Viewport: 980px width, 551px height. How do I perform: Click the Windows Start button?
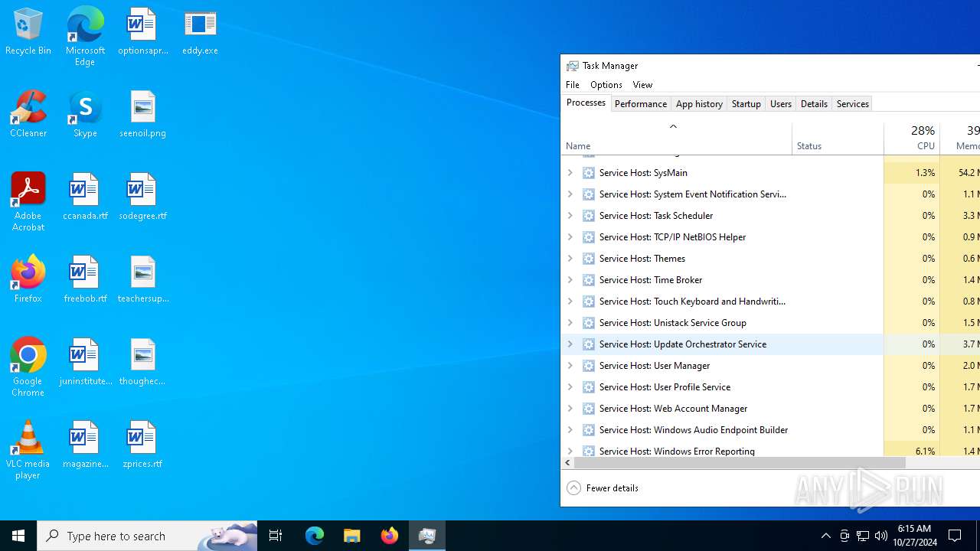[18, 536]
